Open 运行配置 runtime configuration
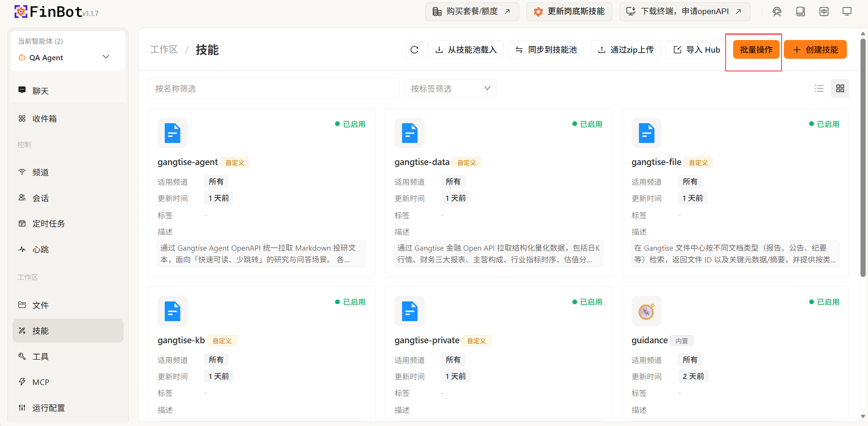Viewport: 868px width, 426px height. tap(68, 408)
